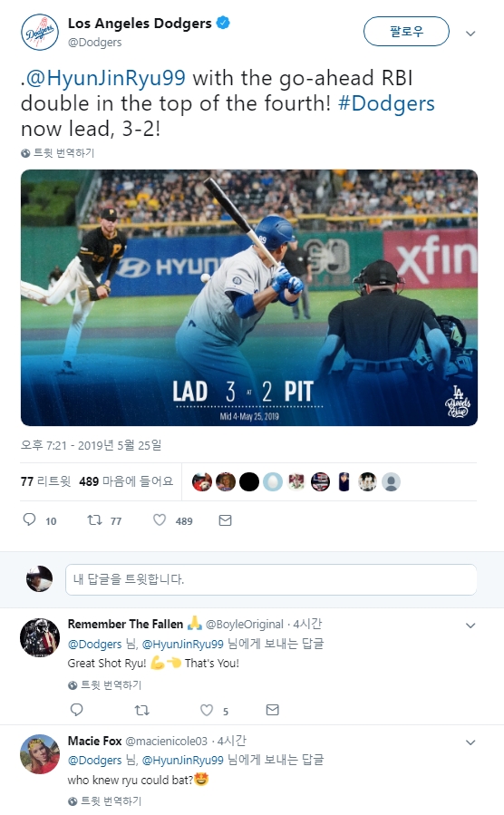Click envelope icon to message main tweet
The width and height of the screenshot is (504, 815).
225,519
